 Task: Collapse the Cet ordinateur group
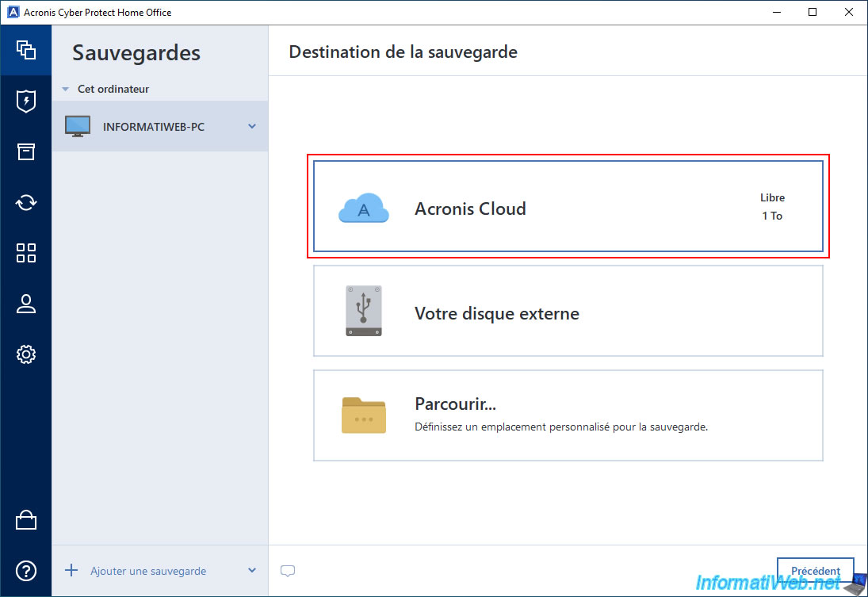click(65, 89)
